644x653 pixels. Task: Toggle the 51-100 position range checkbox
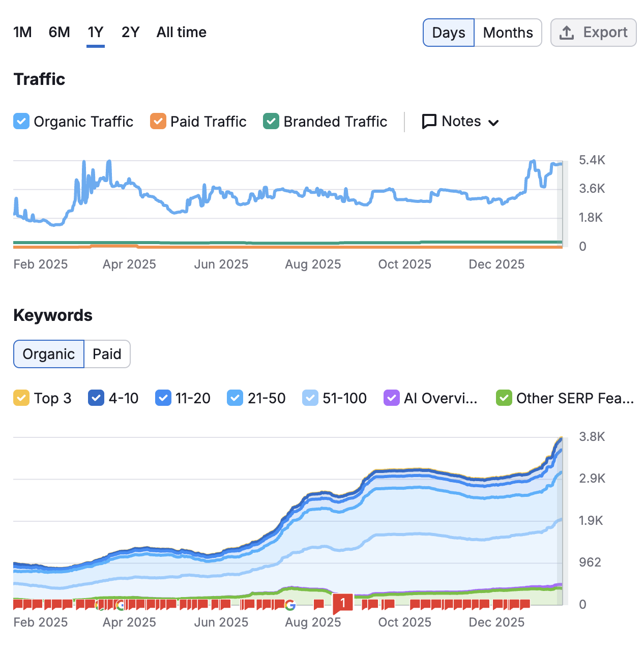310,398
